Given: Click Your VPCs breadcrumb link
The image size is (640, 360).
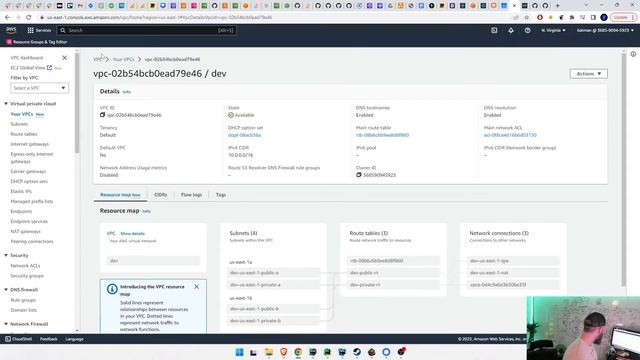Looking at the screenshot, I should 123,60.
